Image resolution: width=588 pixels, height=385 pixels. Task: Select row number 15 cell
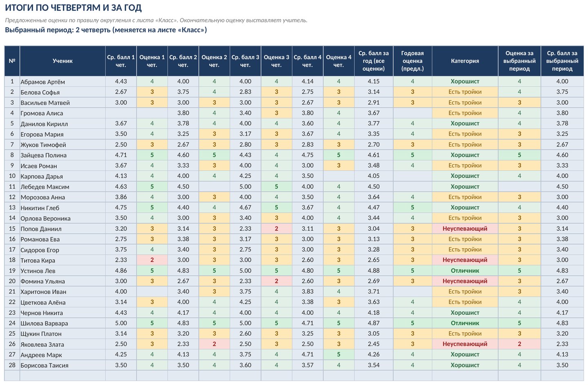click(x=12, y=229)
